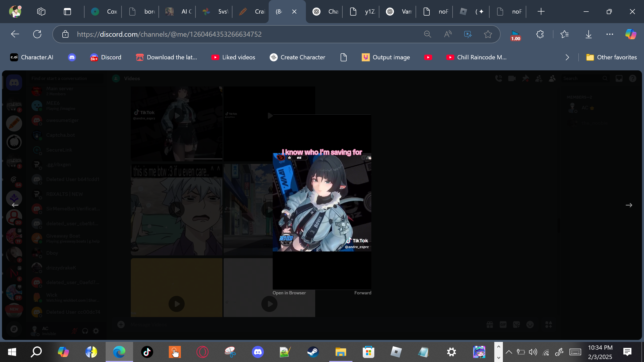644x362 pixels.
Task: Switch to the Crai tab
Action: point(251,12)
